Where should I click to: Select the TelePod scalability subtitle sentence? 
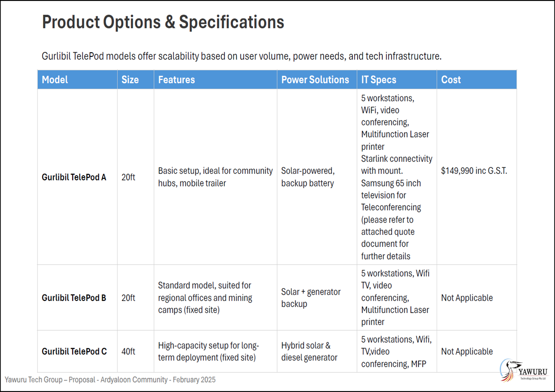tap(242, 56)
